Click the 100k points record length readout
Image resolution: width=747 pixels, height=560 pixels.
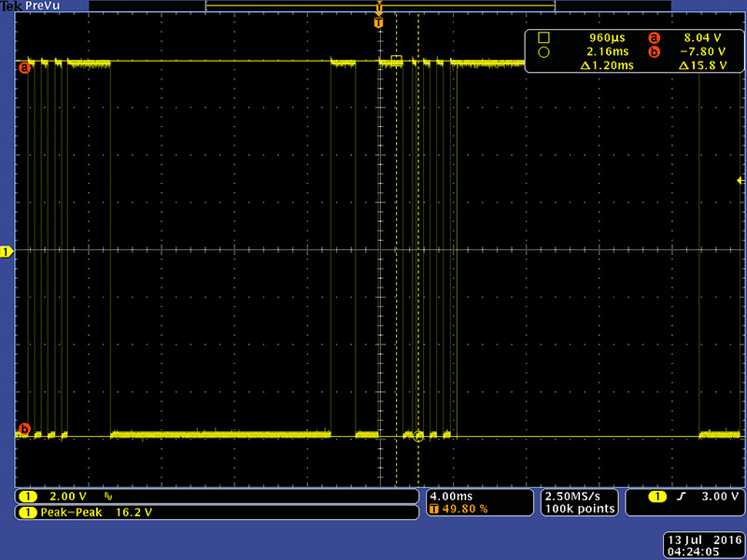(580, 509)
